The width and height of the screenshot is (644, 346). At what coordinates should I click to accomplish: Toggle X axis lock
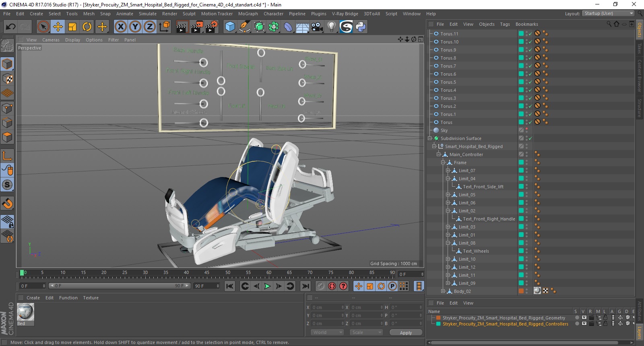tap(120, 27)
